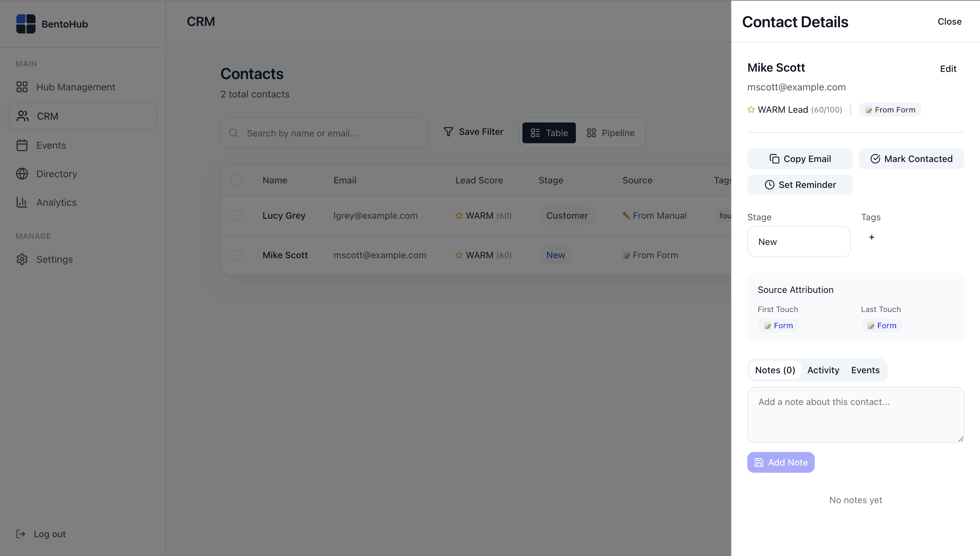Click the BentoHub logo icon
The width and height of the screenshot is (980, 556).
[26, 24]
